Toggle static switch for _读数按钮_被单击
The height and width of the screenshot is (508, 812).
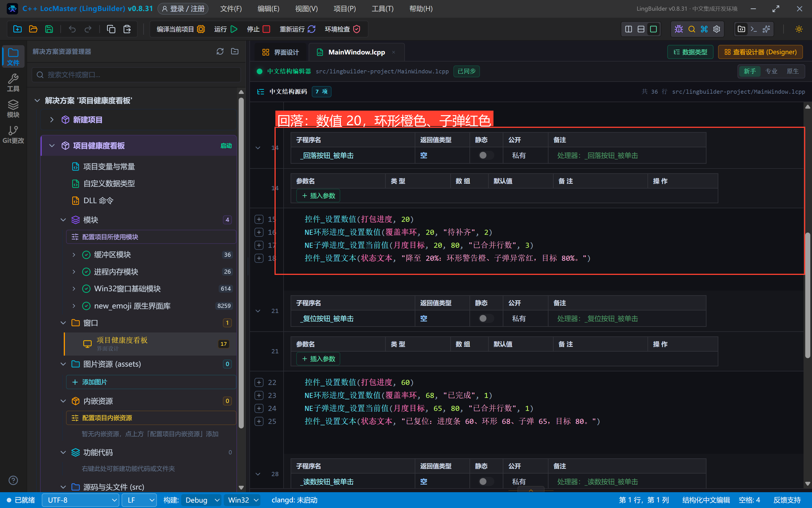pyautogui.click(x=486, y=481)
